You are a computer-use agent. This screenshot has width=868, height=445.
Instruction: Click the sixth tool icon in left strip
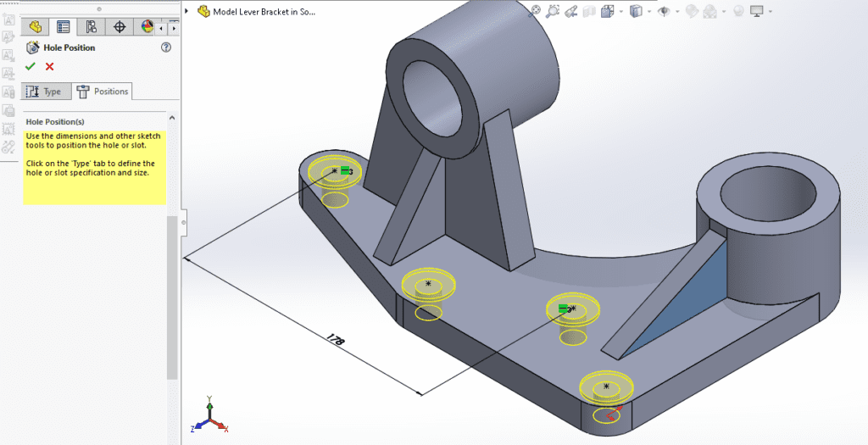8,110
